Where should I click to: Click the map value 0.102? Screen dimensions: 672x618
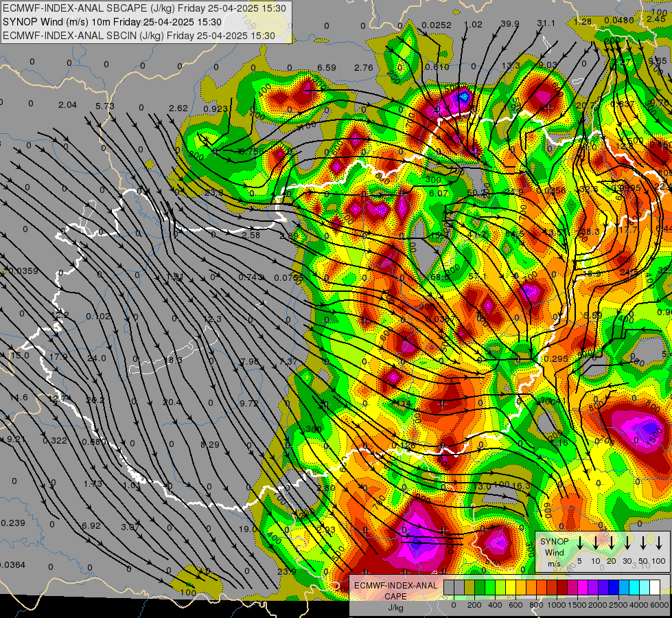(x=98, y=317)
